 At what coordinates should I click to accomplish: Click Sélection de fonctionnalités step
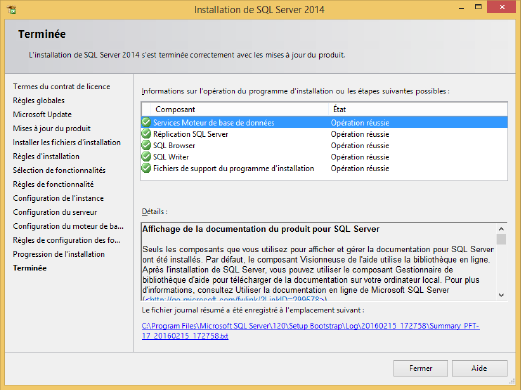tap(59, 170)
